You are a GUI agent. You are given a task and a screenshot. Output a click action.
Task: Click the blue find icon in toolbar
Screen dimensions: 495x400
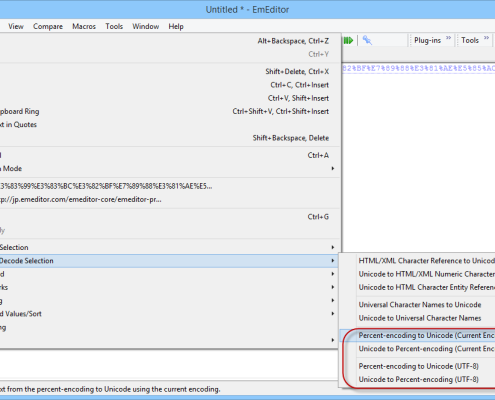tap(367, 40)
